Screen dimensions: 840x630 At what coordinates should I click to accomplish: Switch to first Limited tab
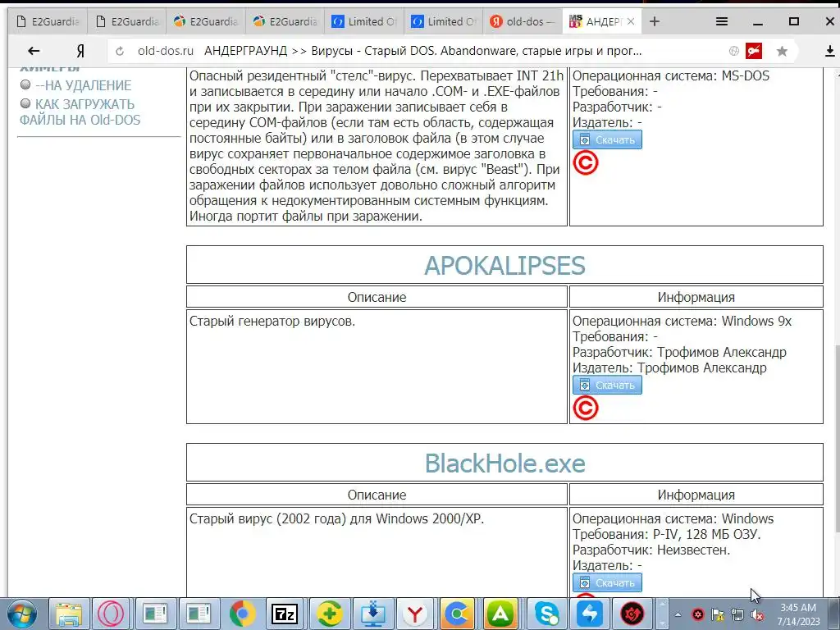[x=365, y=21]
